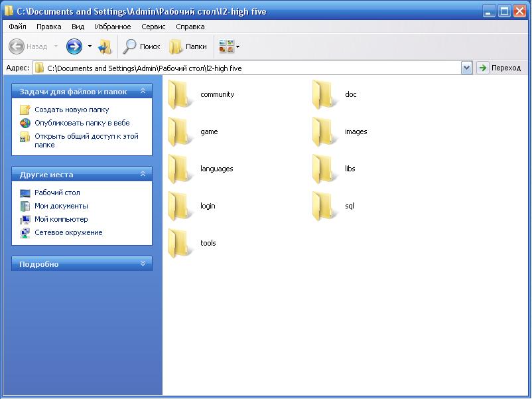Image resolution: width=532 pixels, height=399 pixels.
Task: Click Открыть общий доступ к этой папке
Action: tap(86, 141)
